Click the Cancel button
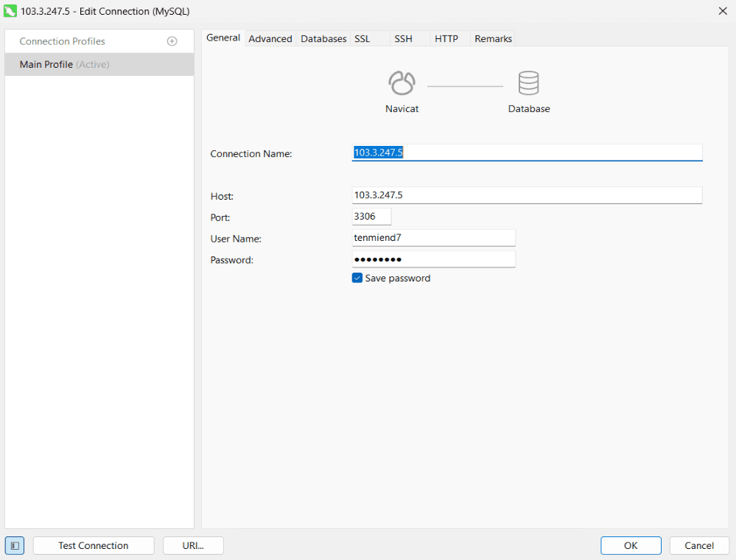Image resolution: width=736 pixels, height=560 pixels. click(x=699, y=545)
